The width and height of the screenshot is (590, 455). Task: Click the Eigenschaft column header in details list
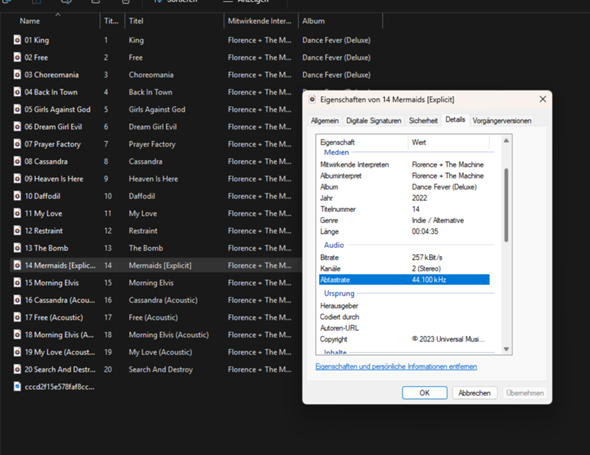[x=362, y=142]
